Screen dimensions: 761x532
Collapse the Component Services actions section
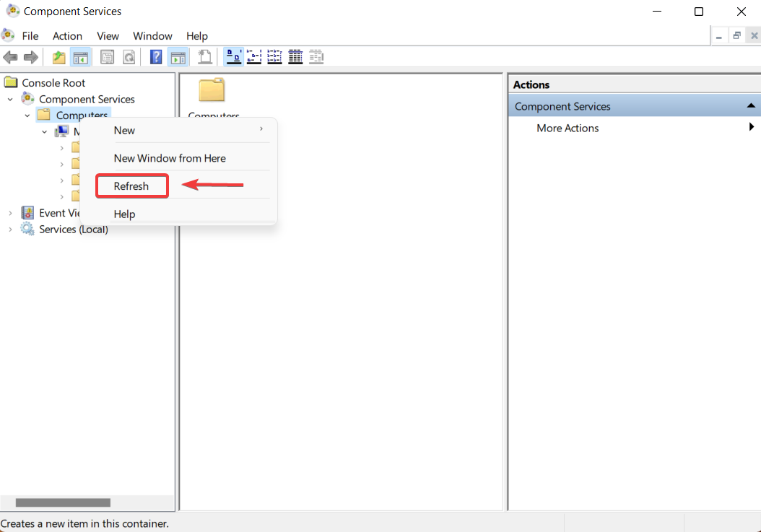click(750, 106)
